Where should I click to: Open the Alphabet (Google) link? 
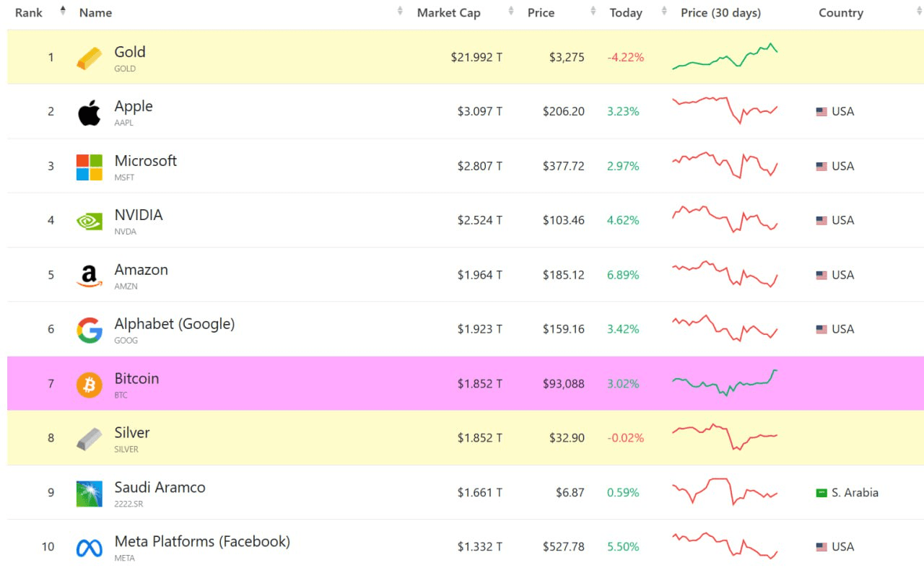click(174, 324)
